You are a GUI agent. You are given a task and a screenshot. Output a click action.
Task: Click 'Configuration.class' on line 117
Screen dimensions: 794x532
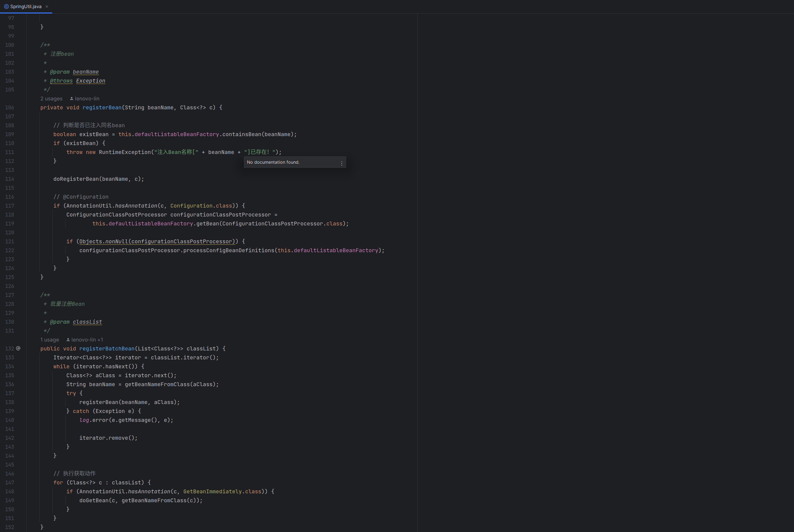(201, 206)
